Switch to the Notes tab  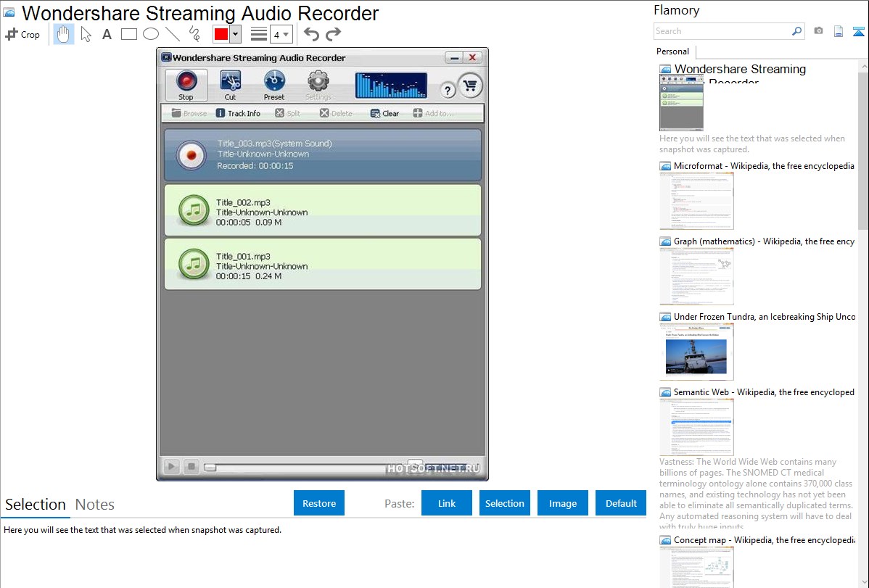[95, 505]
